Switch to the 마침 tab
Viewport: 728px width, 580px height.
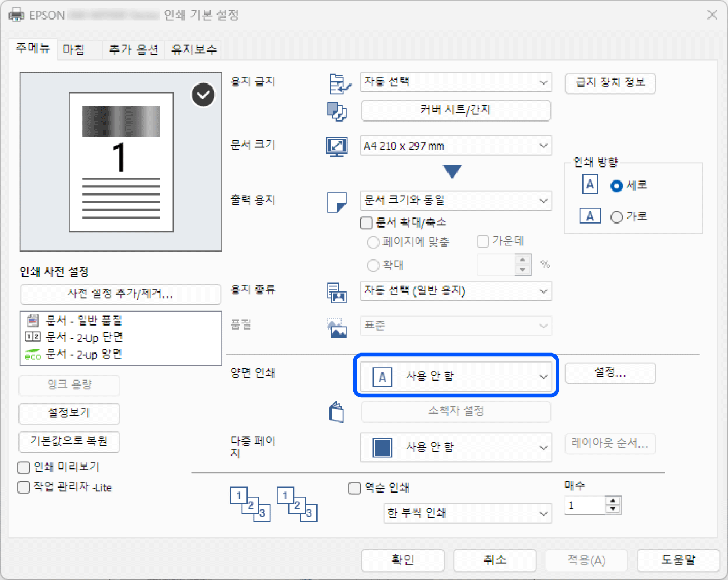[x=74, y=50]
